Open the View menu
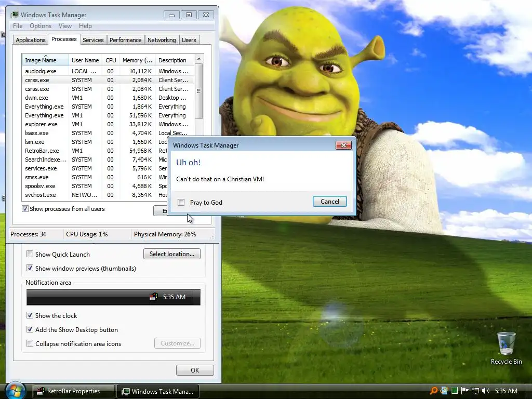Screen dimensions: 532x399 coord(65,26)
